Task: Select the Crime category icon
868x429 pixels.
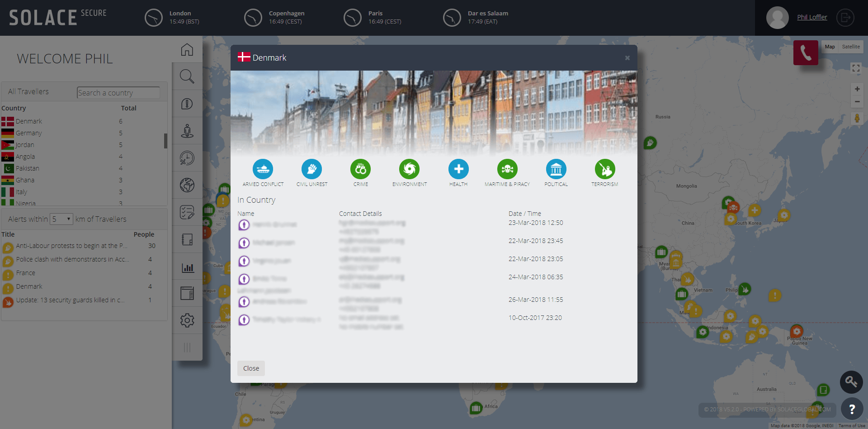Action: tap(361, 169)
